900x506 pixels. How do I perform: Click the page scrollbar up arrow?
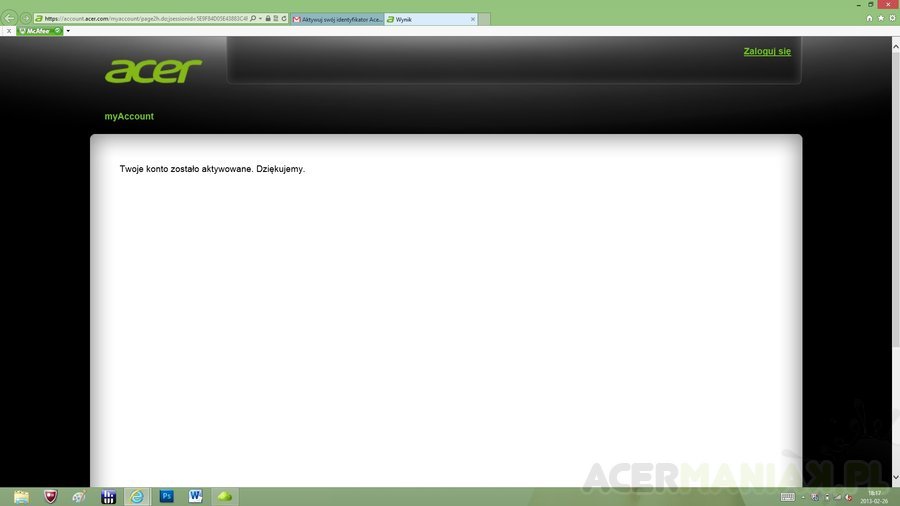[895, 45]
